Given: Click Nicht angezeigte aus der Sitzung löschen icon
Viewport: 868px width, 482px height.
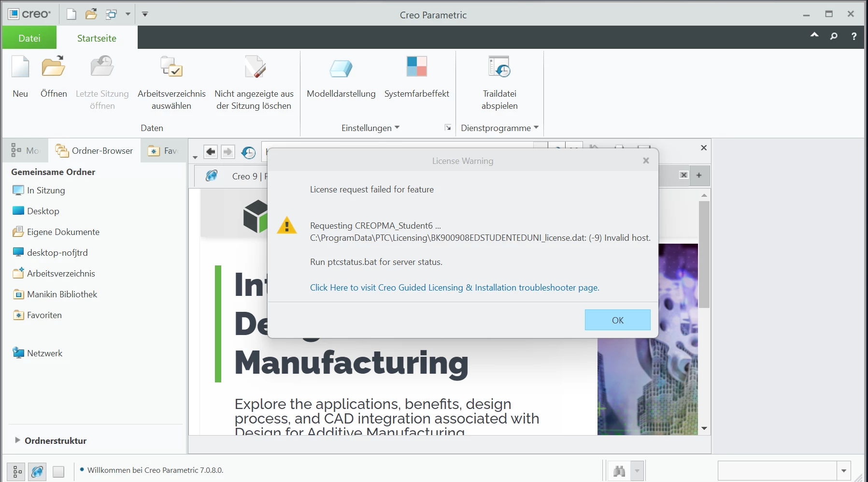Looking at the screenshot, I should [x=254, y=67].
